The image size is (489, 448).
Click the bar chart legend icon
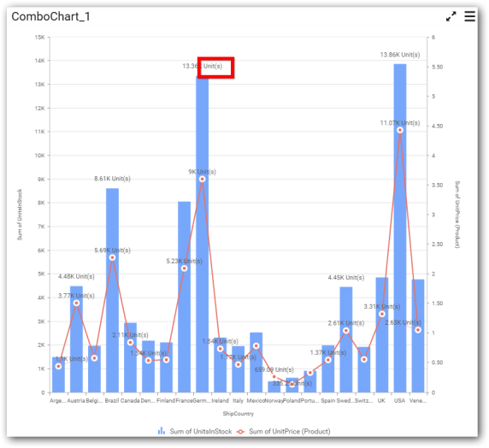click(162, 431)
